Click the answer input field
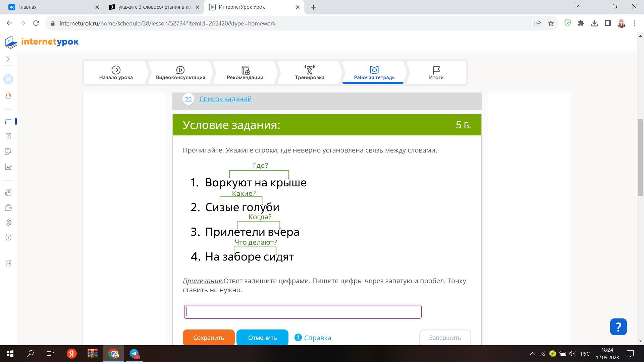The width and height of the screenshot is (644, 362). pyautogui.click(x=303, y=312)
